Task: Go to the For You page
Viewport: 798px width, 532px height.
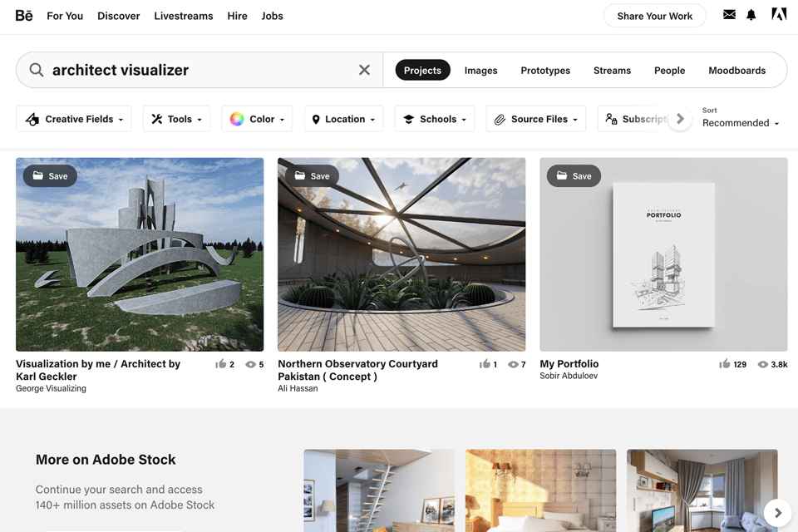Action: 65,16
